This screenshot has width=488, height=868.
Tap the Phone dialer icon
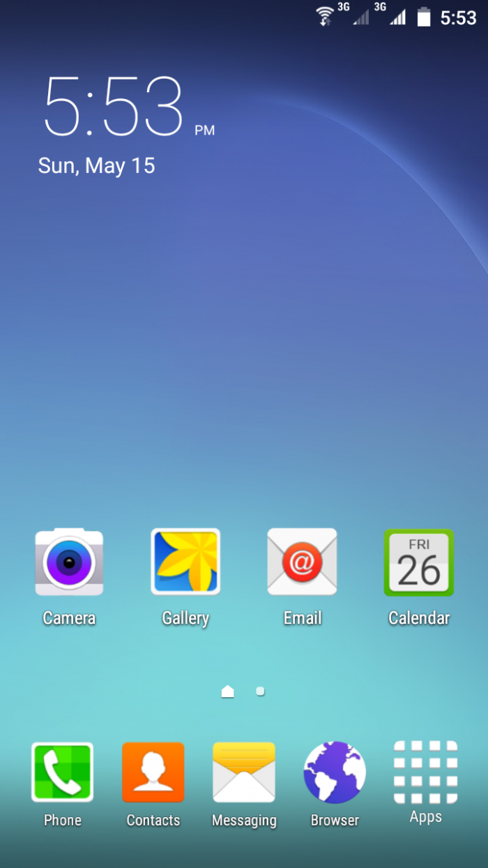(63, 772)
